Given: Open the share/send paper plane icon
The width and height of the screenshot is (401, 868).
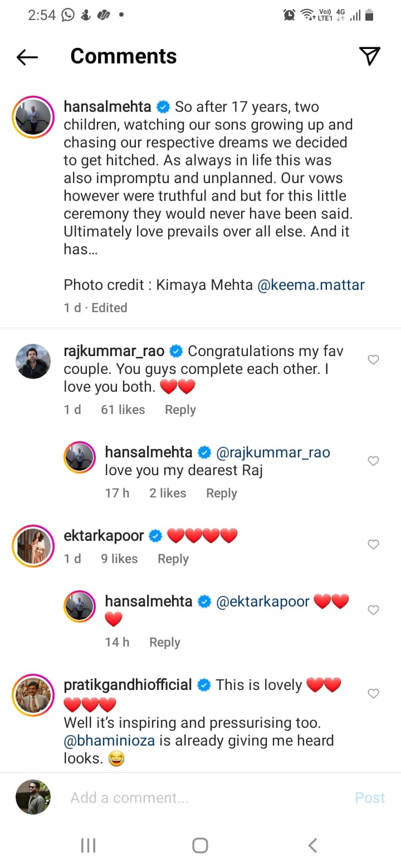Looking at the screenshot, I should (369, 56).
